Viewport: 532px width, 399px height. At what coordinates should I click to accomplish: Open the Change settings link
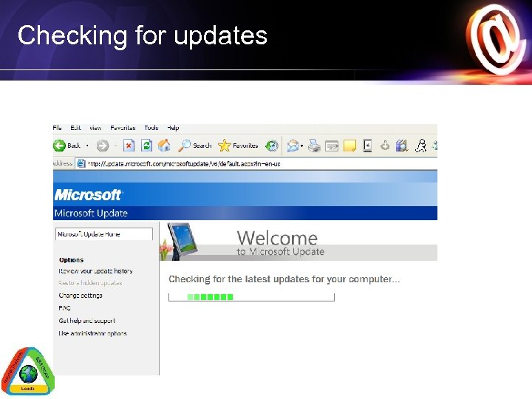tap(81, 296)
